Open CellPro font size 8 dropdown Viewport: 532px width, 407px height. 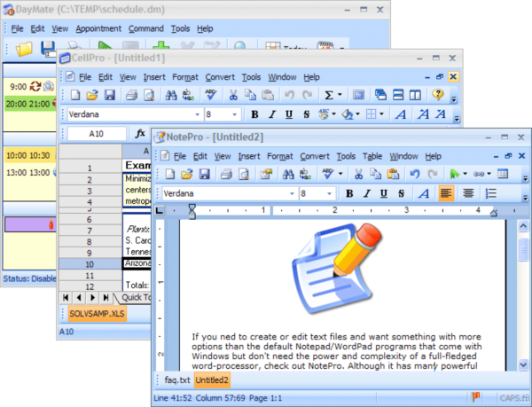click(x=234, y=114)
